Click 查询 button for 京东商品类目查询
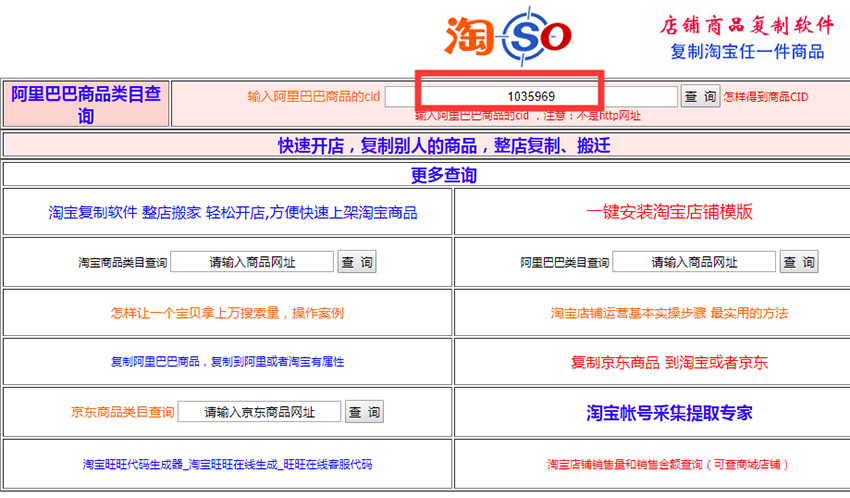 pyautogui.click(x=364, y=412)
